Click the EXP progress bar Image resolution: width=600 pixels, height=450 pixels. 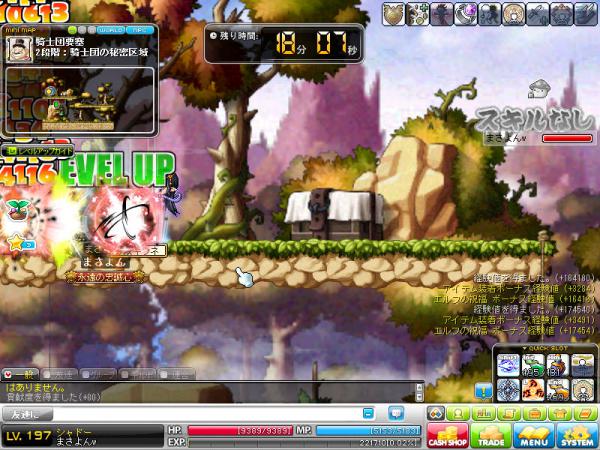click(x=304, y=442)
